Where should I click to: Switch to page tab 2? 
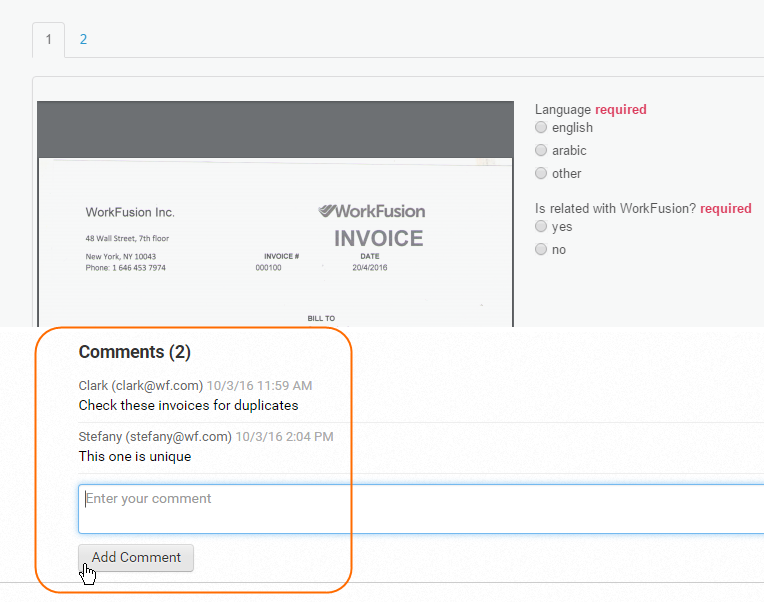point(83,39)
